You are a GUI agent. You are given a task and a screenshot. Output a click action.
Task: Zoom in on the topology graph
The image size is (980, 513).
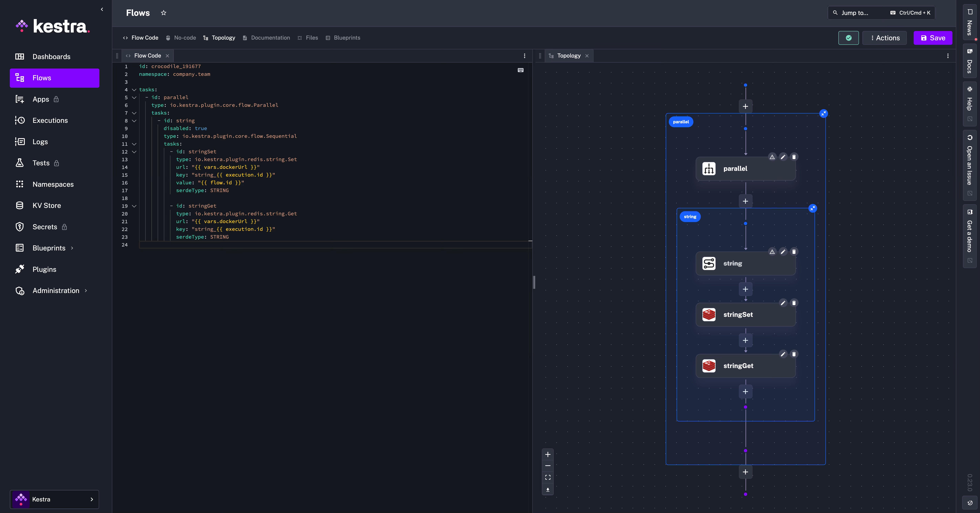[548, 454]
